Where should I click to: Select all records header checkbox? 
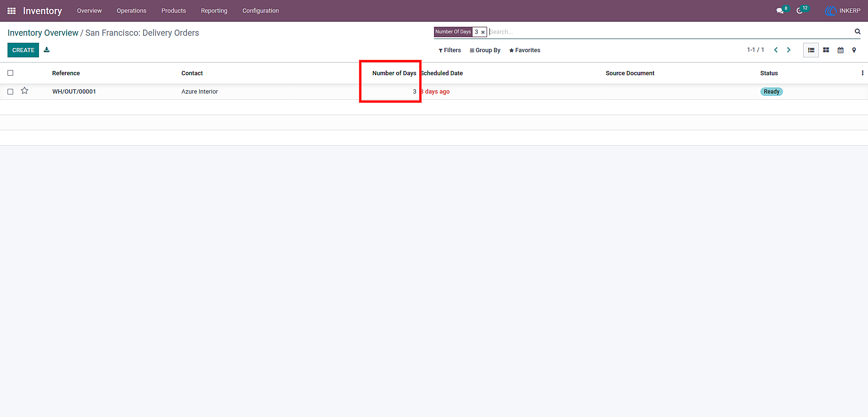pyautogui.click(x=10, y=73)
